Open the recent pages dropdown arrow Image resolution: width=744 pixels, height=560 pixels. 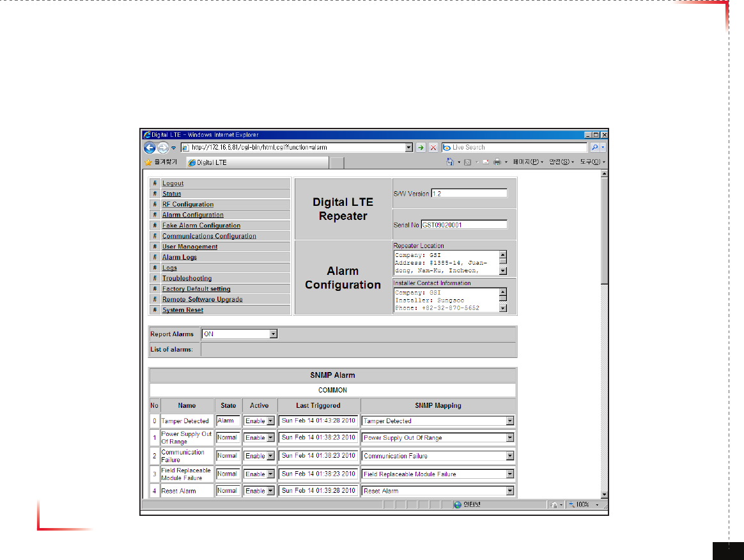174,148
